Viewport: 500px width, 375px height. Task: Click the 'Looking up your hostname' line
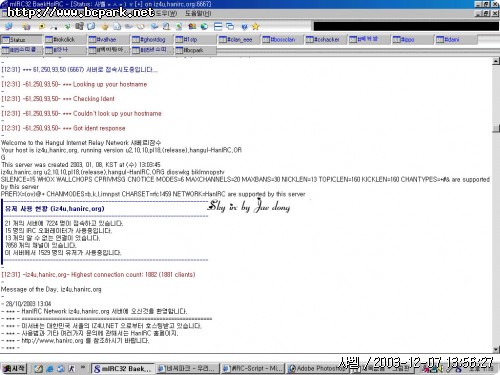(74, 84)
